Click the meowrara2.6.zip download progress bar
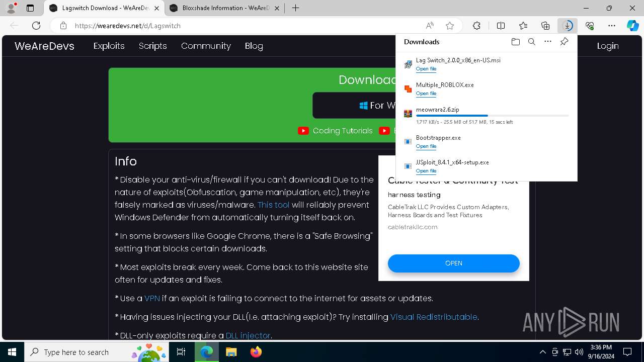The image size is (644, 362). point(493,116)
